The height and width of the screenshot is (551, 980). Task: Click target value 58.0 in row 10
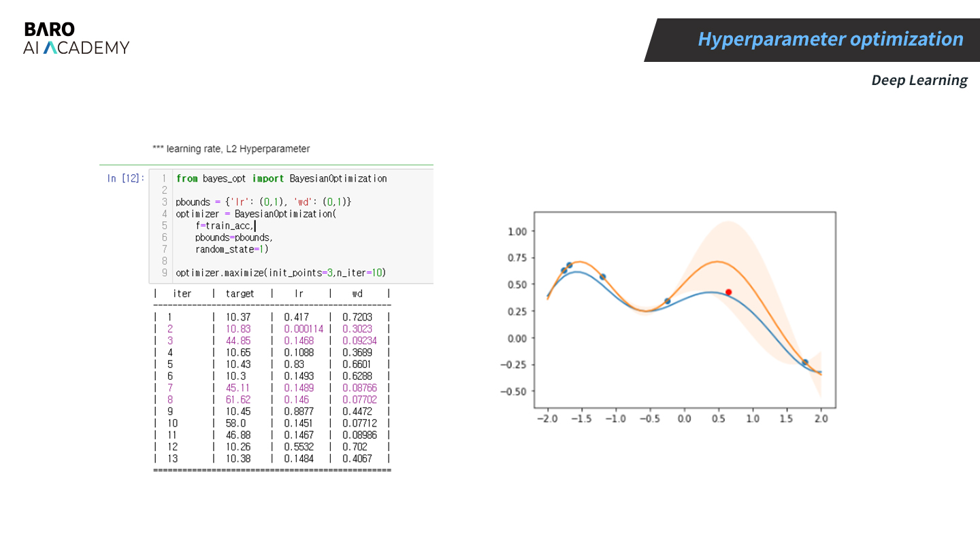pos(235,423)
